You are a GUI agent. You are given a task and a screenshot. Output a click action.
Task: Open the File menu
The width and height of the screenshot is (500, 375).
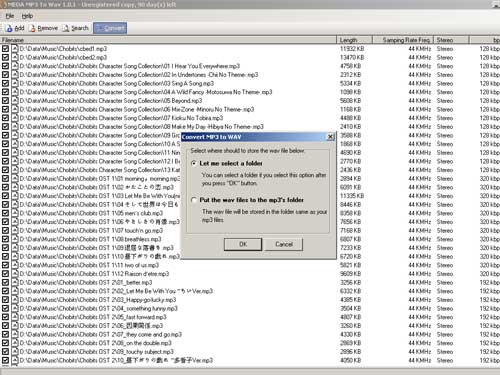(x=10, y=16)
